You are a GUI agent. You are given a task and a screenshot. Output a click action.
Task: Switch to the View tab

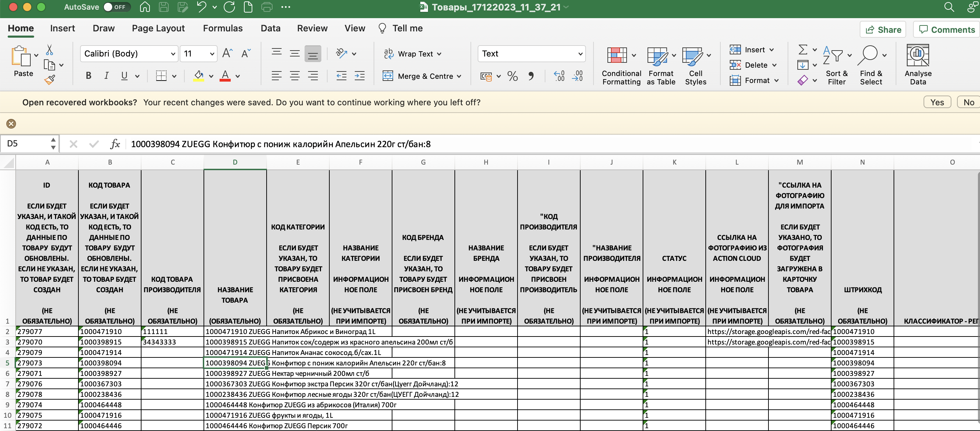(x=354, y=28)
